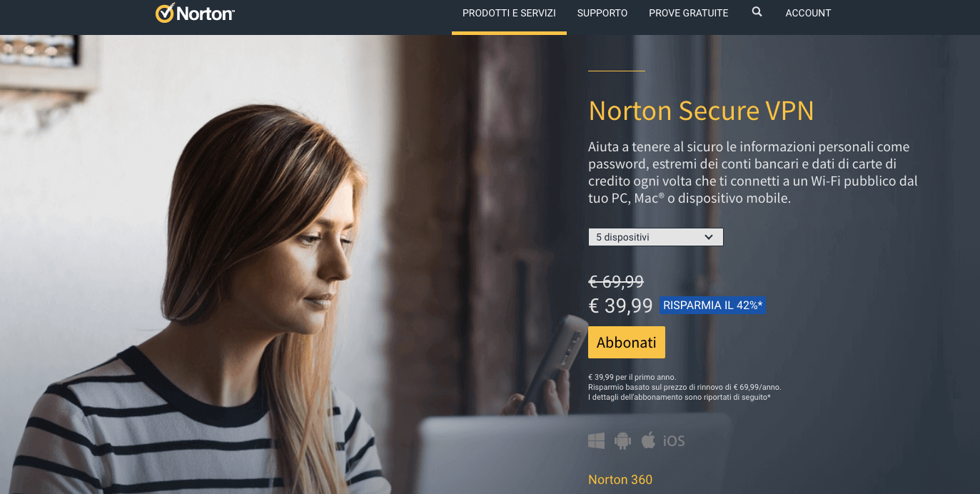Open the Account menu
The height and width of the screenshot is (494, 980).
pos(808,13)
